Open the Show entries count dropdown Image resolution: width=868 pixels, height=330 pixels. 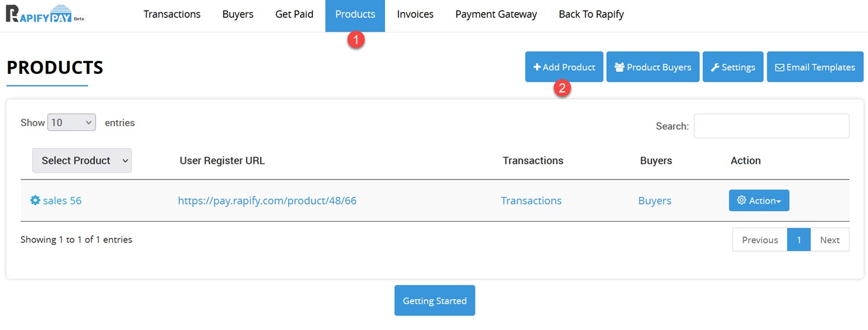[72, 123]
